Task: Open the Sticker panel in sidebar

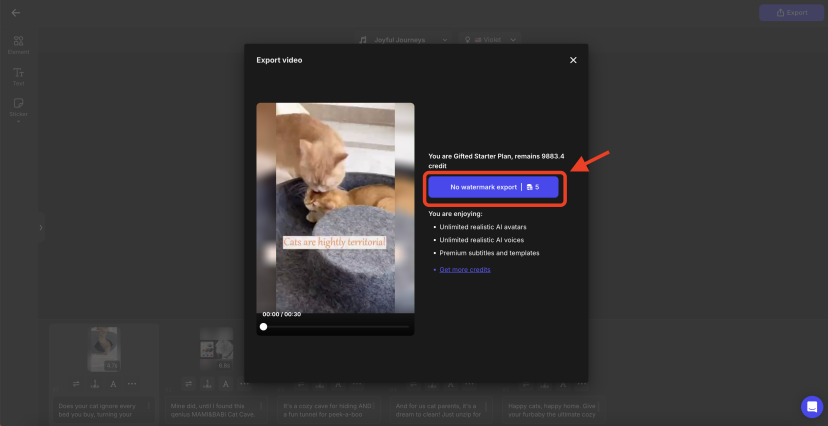Action: [x=19, y=106]
